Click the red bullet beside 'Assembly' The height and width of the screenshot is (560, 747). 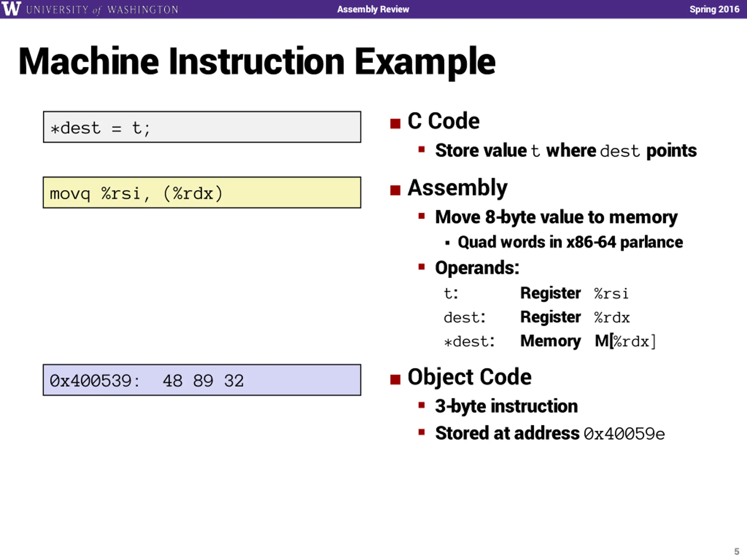pyautogui.click(x=395, y=190)
